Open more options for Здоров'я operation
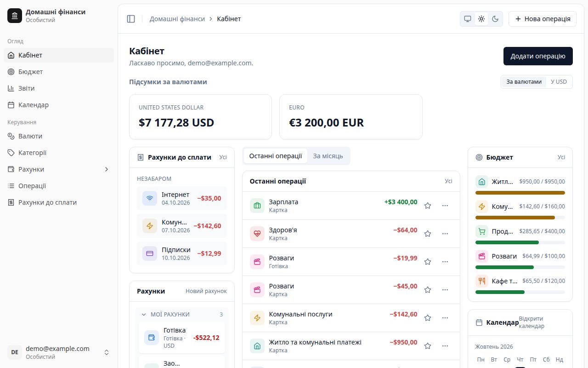 [445, 234]
